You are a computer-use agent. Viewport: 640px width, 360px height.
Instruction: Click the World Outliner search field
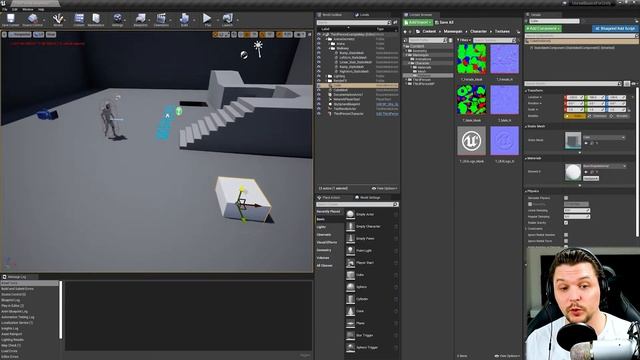[354, 22]
